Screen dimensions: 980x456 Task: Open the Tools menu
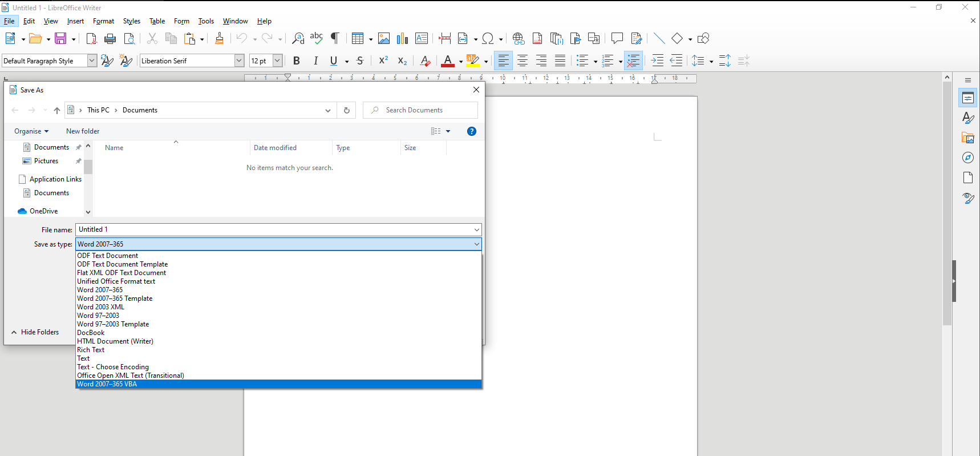coord(206,21)
